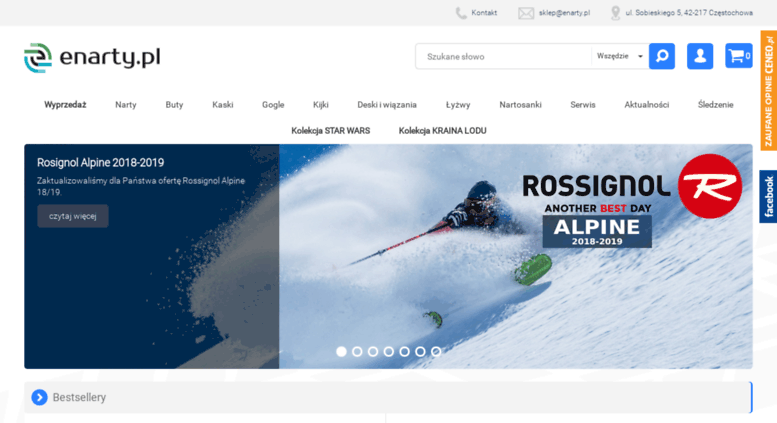The width and height of the screenshot is (777, 423).
Task: Open the facebook side tab
Action: pos(769,197)
